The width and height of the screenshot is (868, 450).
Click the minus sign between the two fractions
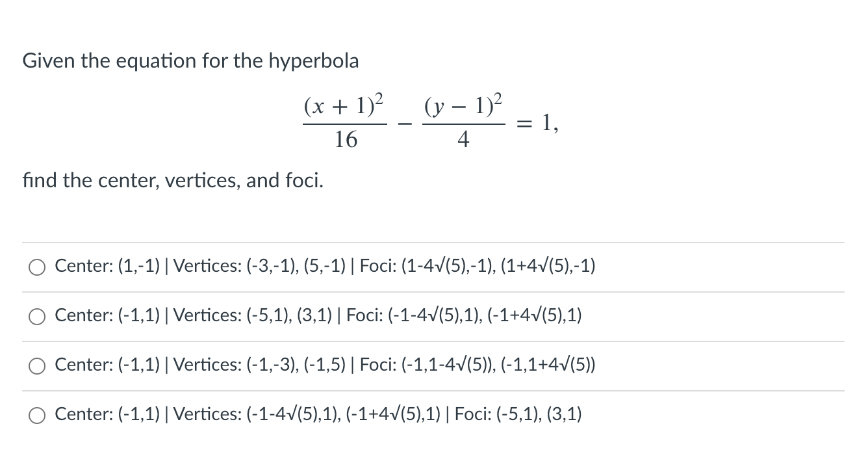[404, 123]
